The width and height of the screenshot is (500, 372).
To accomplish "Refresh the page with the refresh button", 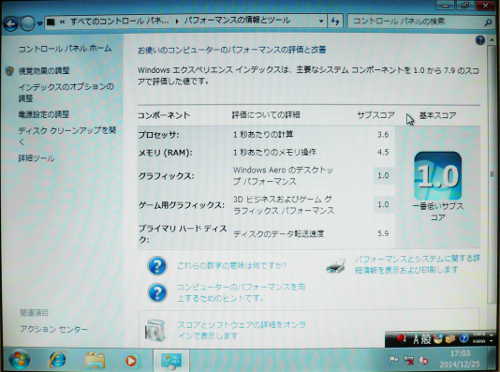I will click(335, 22).
